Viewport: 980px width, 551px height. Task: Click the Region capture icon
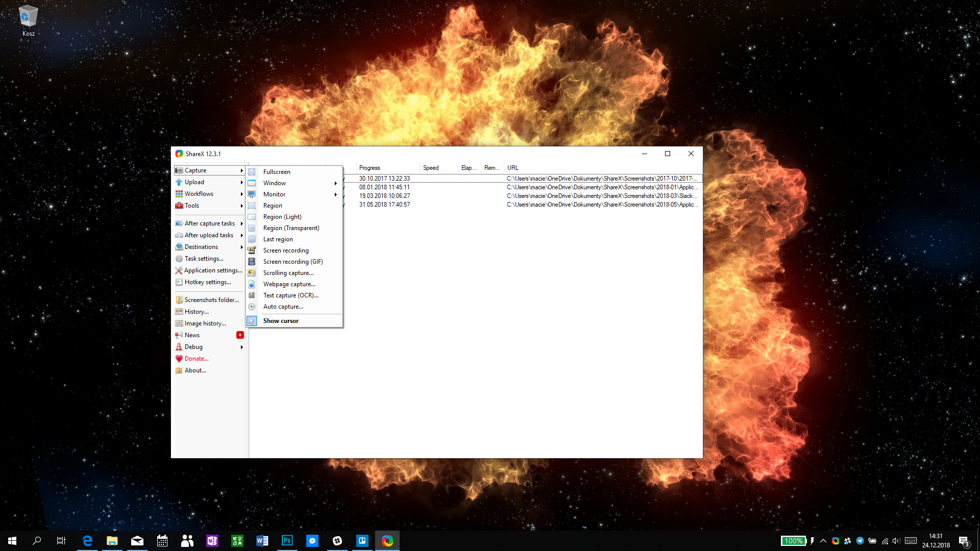[x=252, y=206]
